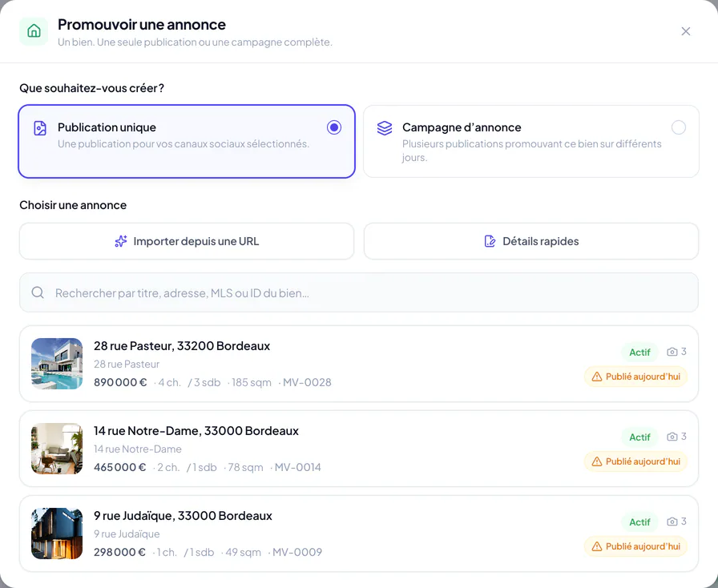Click the Campagne d'annonce layers icon
Screen dimensions: 718x588
(385, 128)
